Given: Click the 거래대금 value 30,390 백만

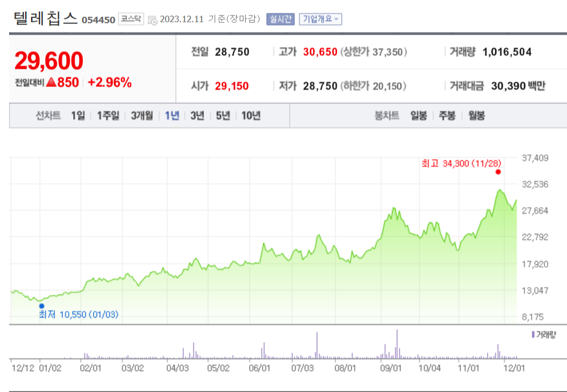Looking at the screenshot, I should coord(518,86).
